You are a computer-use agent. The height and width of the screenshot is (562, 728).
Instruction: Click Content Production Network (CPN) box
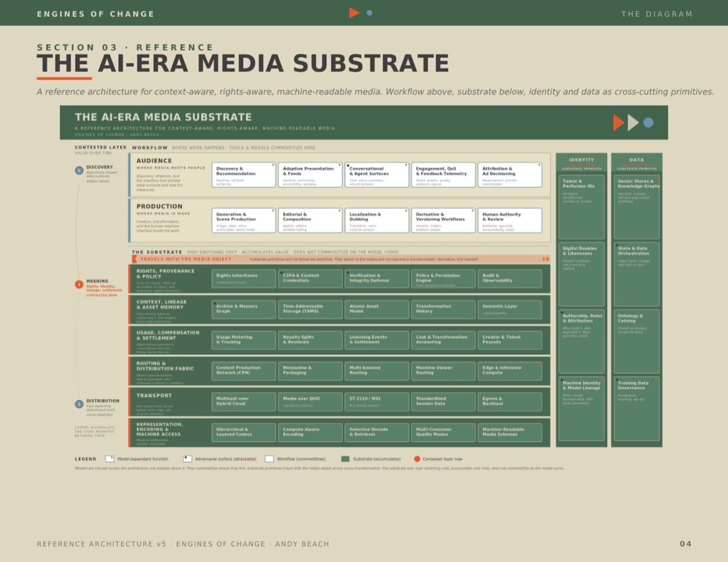(x=244, y=371)
